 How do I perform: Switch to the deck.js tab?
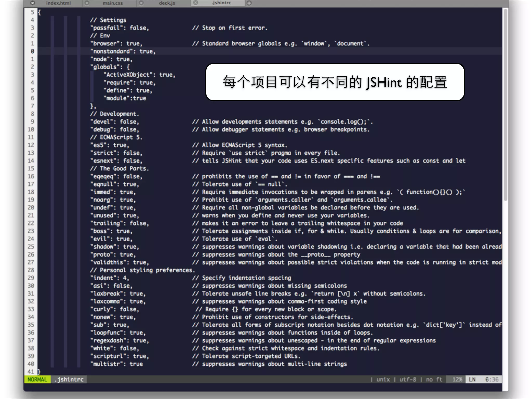click(x=167, y=3)
